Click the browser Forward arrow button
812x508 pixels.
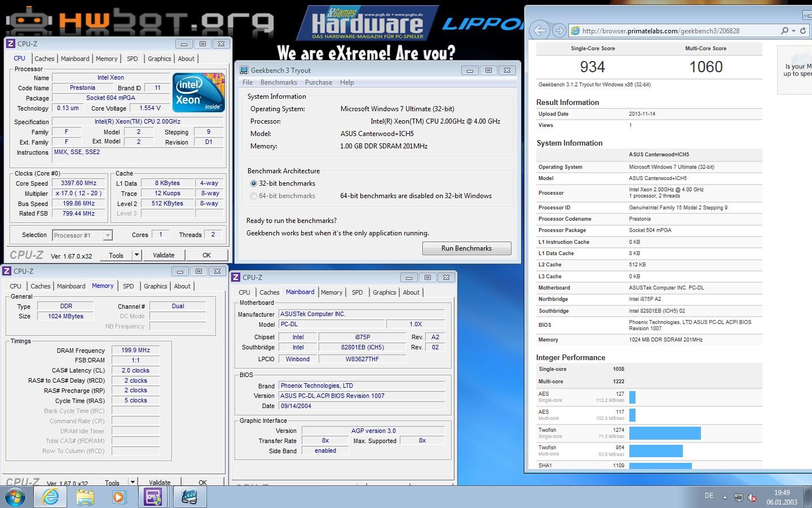(559, 30)
